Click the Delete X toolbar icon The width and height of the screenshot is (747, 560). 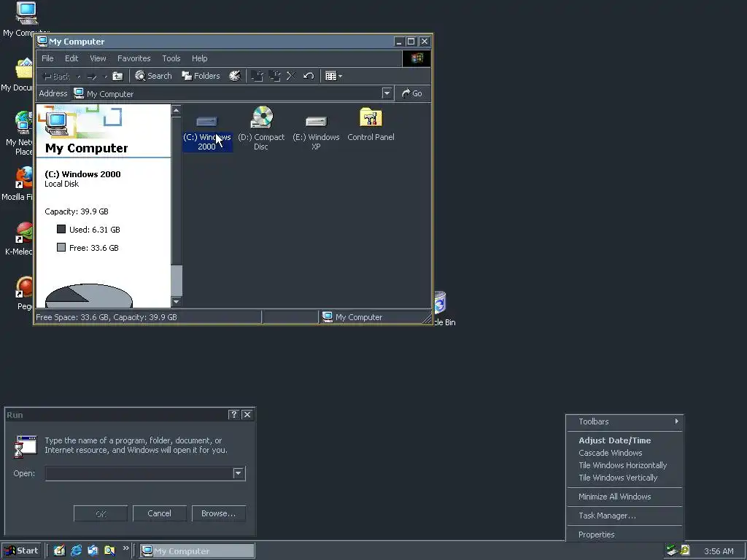(x=291, y=76)
